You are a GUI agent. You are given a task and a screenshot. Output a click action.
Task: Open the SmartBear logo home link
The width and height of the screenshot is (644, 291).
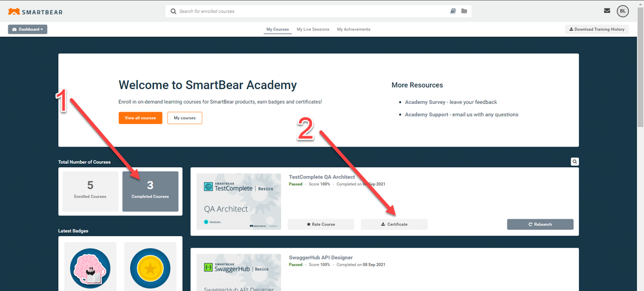click(x=35, y=12)
